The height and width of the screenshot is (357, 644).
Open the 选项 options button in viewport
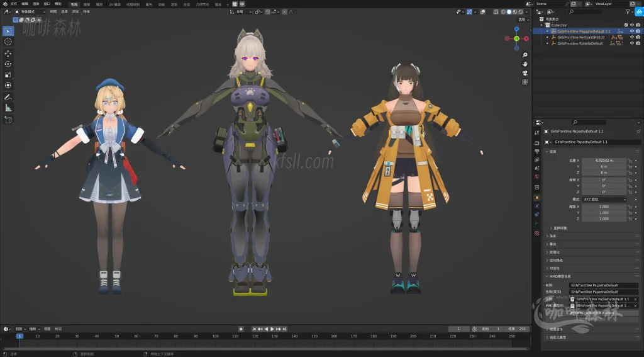[523, 20]
